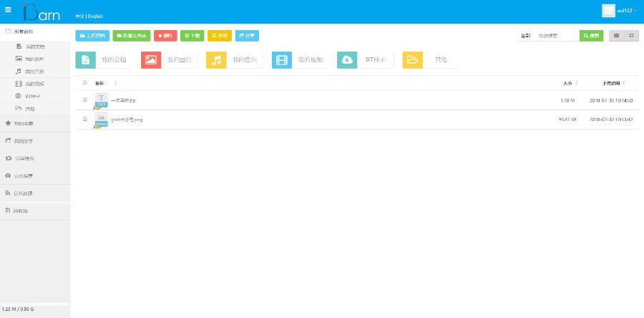644x318 pixels.
Task: Sort files by the size column arrows
Action: [x=577, y=83]
